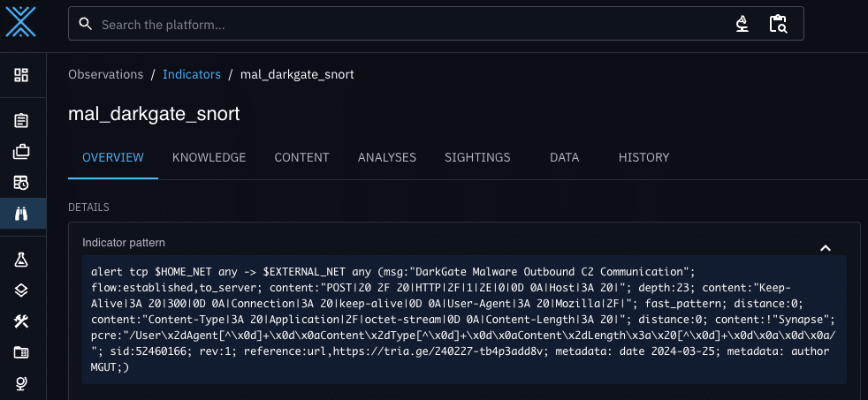This screenshot has height=400, width=868.
Task: Switch to the Sightings tab
Action: tap(477, 157)
